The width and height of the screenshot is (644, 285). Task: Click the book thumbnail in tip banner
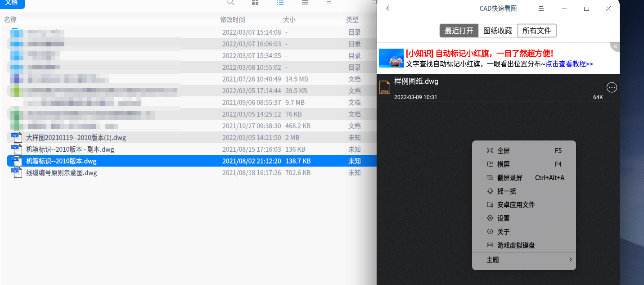pos(391,58)
